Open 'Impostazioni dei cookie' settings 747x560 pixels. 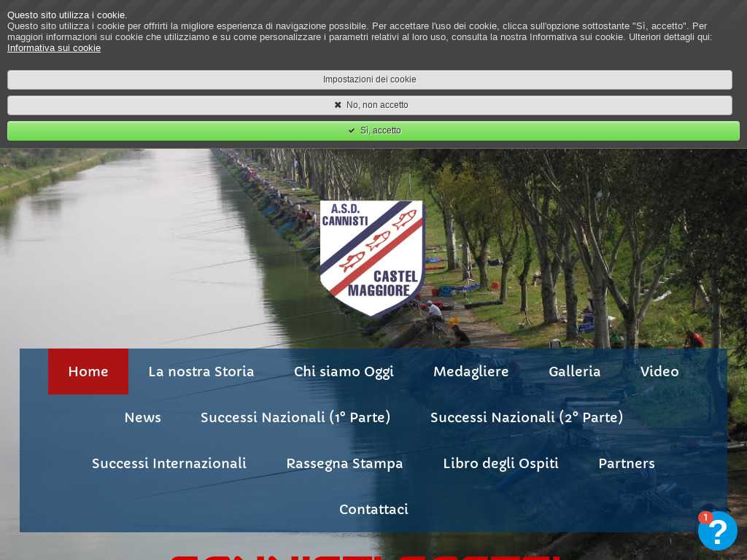click(x=370, y=79)
